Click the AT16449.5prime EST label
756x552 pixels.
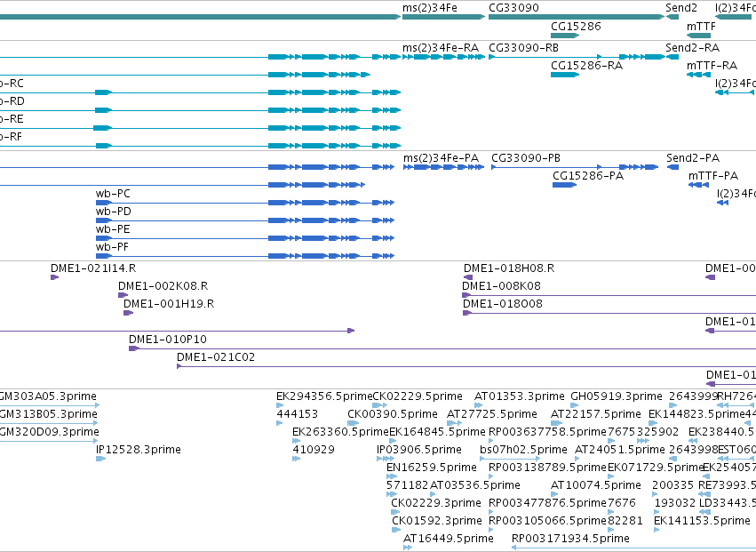[x=449, y=539]
